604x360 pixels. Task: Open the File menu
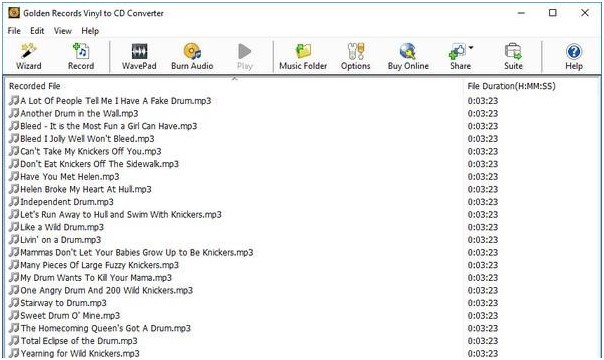click(x=14, y=31)
